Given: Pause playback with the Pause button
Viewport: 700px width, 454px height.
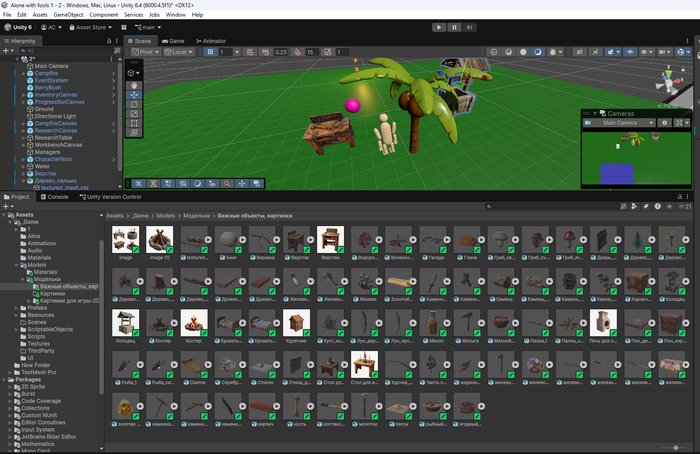Looking at the screenshot, I should pyautogui.click(x=454, y=27).
